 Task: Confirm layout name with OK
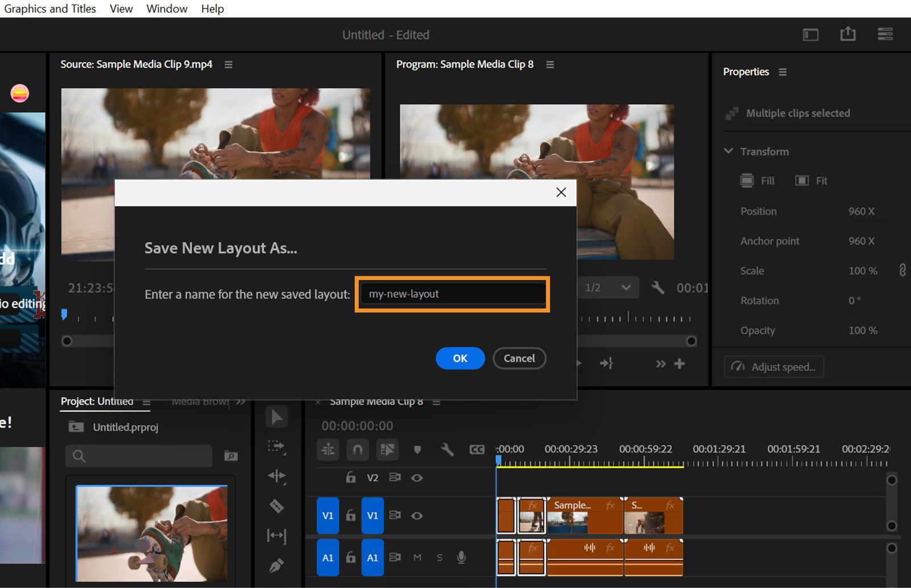tap(460, 358)
